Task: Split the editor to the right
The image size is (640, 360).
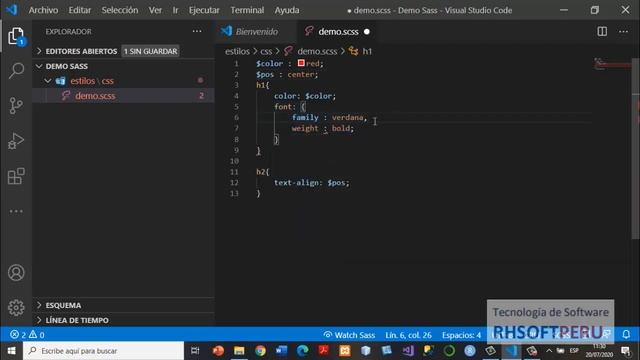Action: click(602, 31)
